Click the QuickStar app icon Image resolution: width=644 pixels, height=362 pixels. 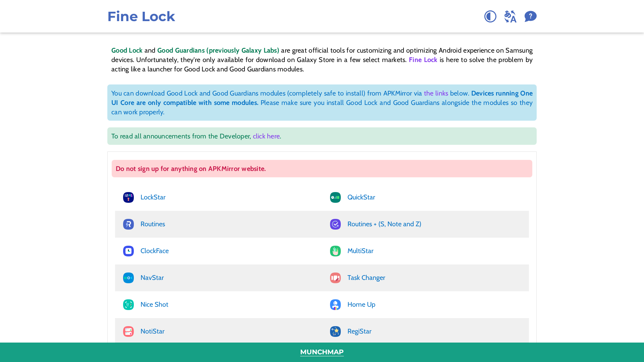click(335, 197)
